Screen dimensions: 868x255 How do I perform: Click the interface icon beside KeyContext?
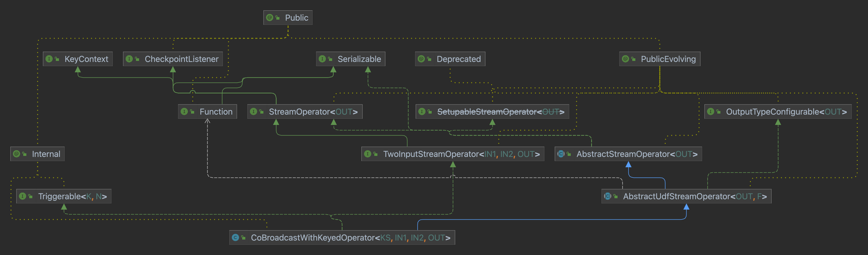tap(49, 59)
